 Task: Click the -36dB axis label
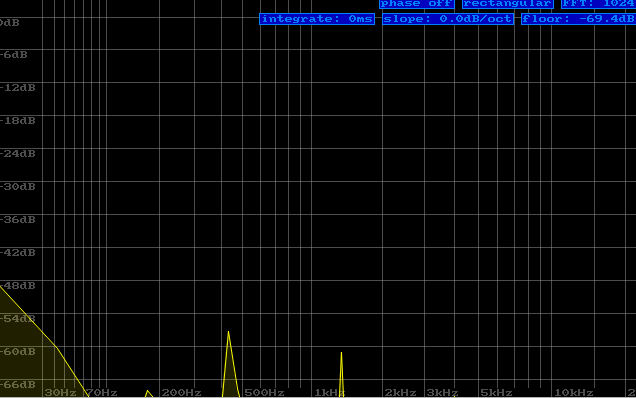pyautogui.click(x=17, y=219)
